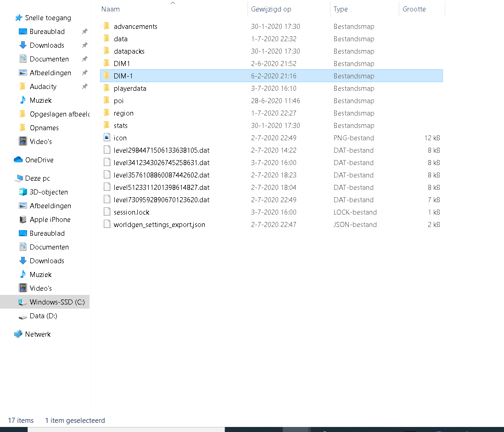
Task: Click the pin icon next to Audacity
Action: 84,86
